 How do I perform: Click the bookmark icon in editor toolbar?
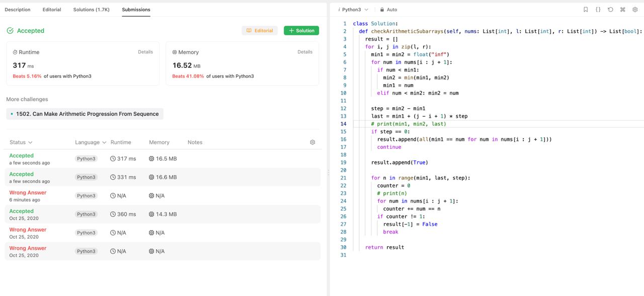(x=586, y=10)
